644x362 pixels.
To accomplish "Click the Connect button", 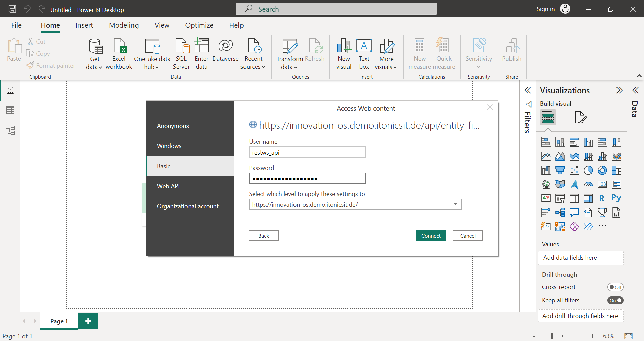I will point(431,236).
